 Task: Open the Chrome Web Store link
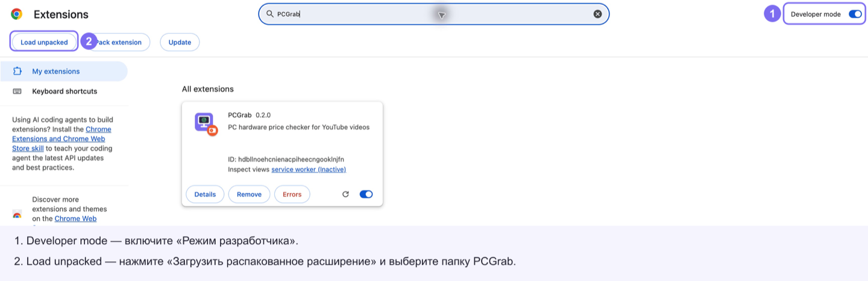pos(75,218)
